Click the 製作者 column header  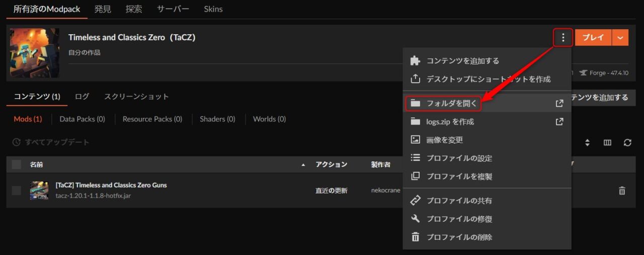click(x=381, y=164)
